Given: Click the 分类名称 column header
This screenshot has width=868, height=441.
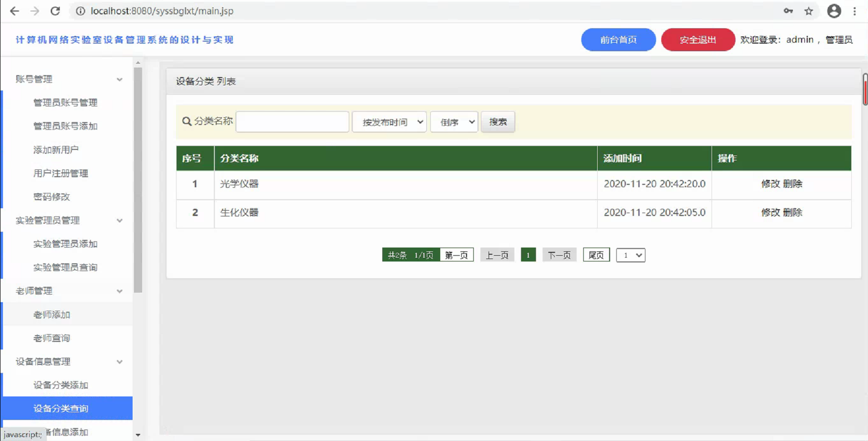Looking at the screenshot, I should click(x=406, y=158).
